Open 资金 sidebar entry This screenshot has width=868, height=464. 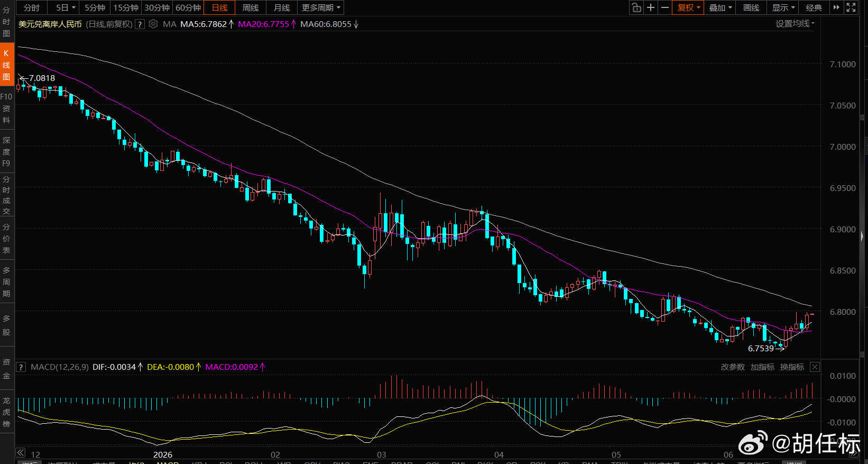tap(6, 369)
